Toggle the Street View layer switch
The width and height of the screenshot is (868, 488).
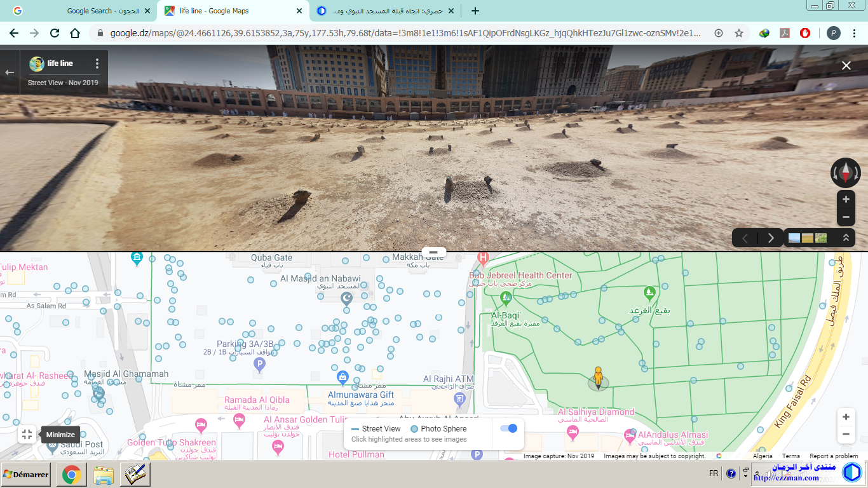[508, 429]
